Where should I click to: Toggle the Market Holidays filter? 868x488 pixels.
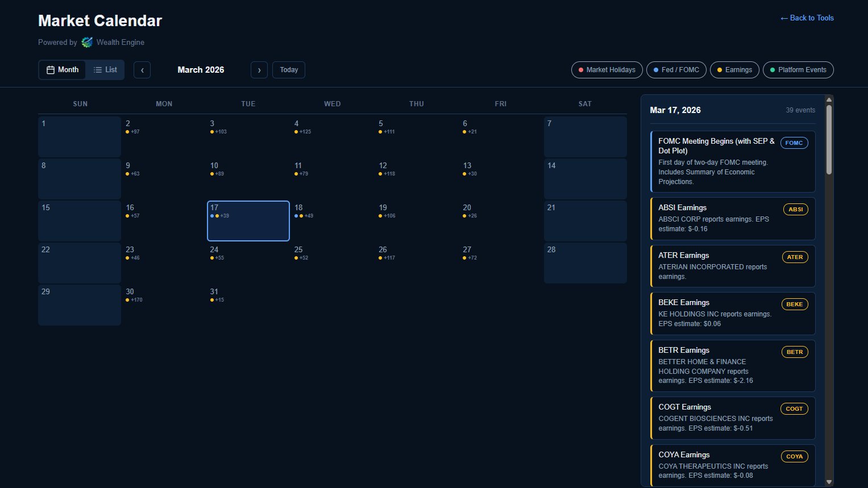tap(607, 69)
